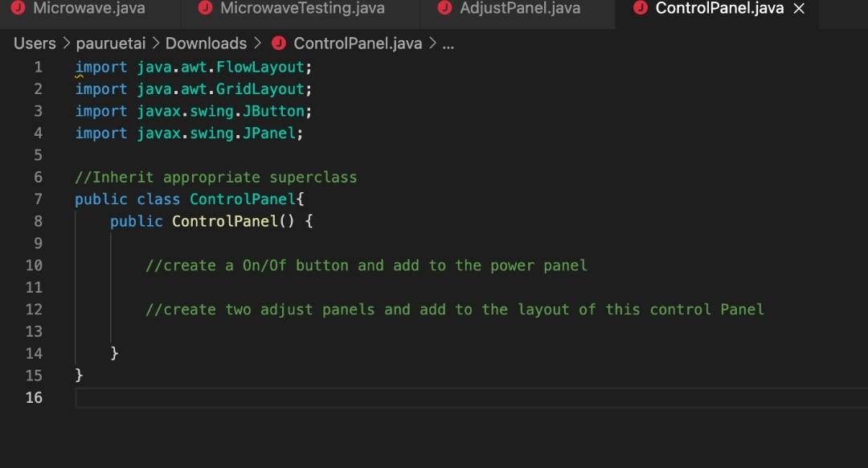The width and height of the screenshot is (868, 468).
Task: Click the Java icon on the ControlPanel.java tab
Action: click(x=640, y=9)
